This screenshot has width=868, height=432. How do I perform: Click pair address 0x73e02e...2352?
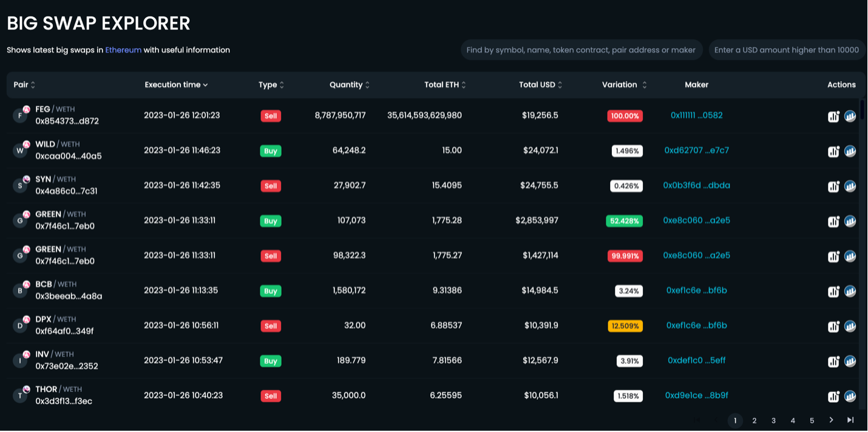click(x=67, y=366)
